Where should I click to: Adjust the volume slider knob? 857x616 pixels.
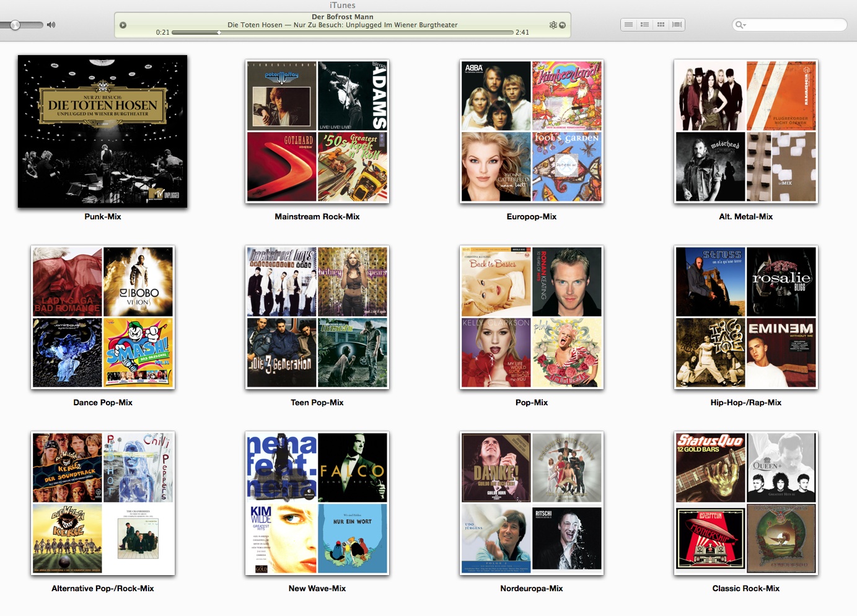point(15,25)
